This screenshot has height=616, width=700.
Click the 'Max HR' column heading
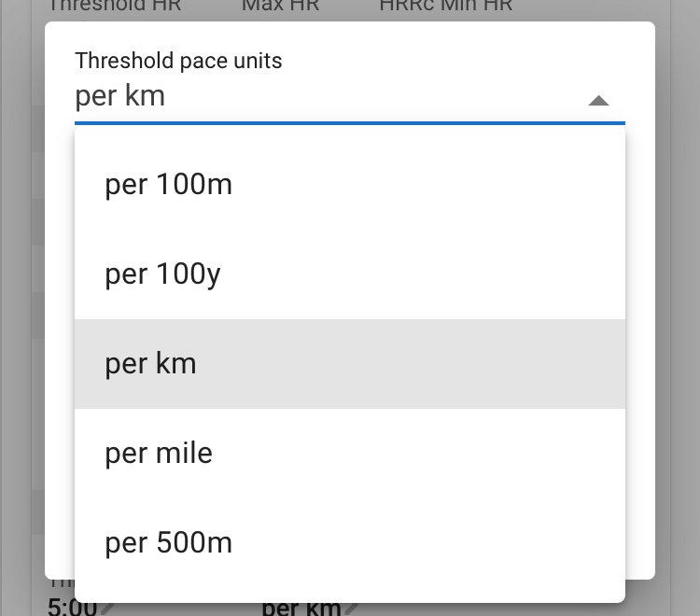pyautogui.click(x=280, y=7)
